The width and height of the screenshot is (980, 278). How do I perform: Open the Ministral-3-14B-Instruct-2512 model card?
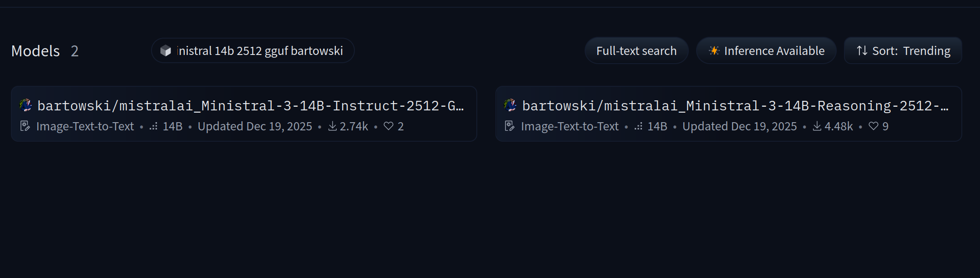pyautogui.click(x=244, y=114)
